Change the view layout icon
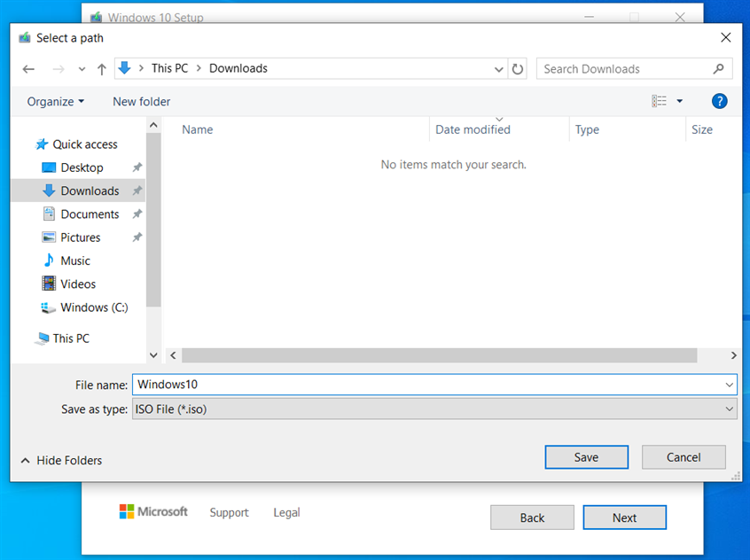 pos(659,101)
